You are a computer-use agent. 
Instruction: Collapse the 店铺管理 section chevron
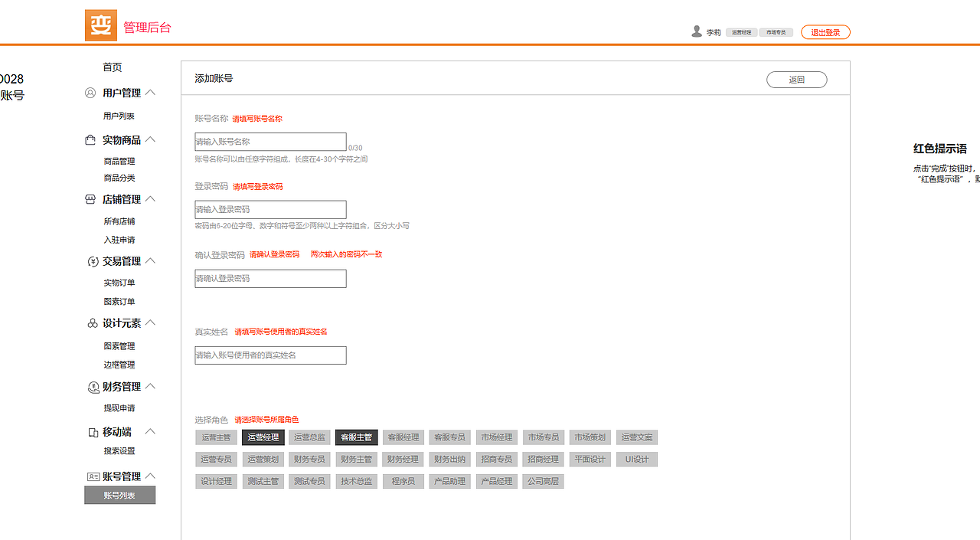[150, 198]
